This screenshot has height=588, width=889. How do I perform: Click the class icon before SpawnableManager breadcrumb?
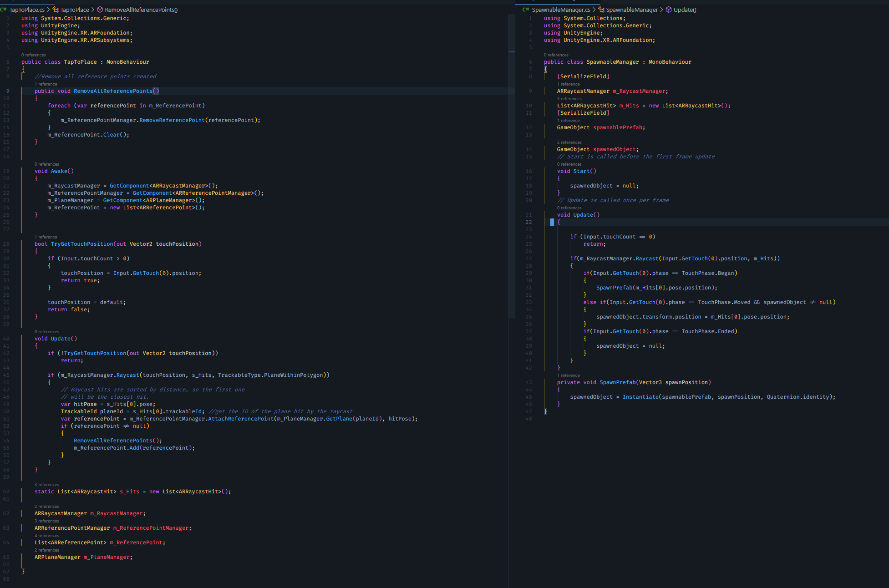tap(601, 10)
